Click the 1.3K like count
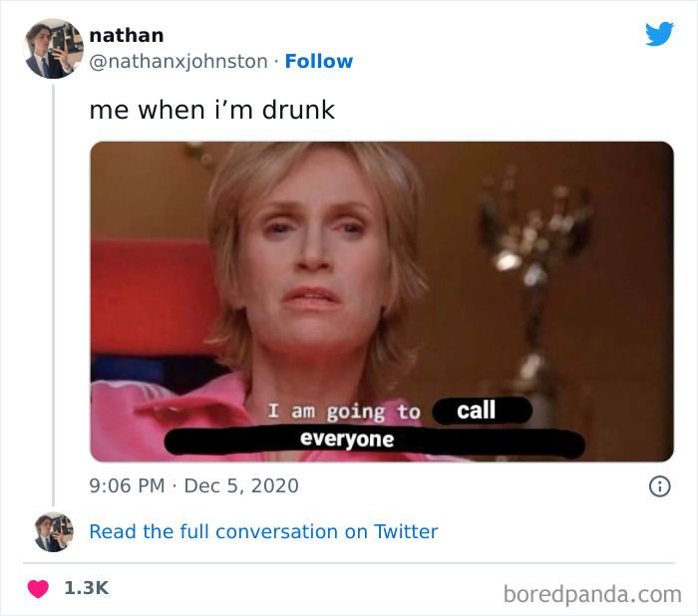Viewport: 698px width, 616px height. [86, 588]
